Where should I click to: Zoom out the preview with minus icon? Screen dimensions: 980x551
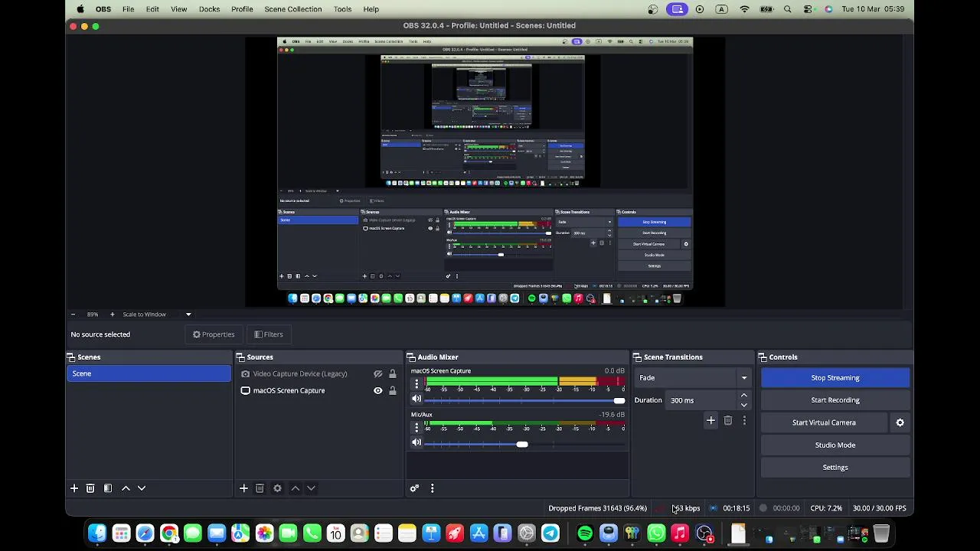click(x=73, y=315)
